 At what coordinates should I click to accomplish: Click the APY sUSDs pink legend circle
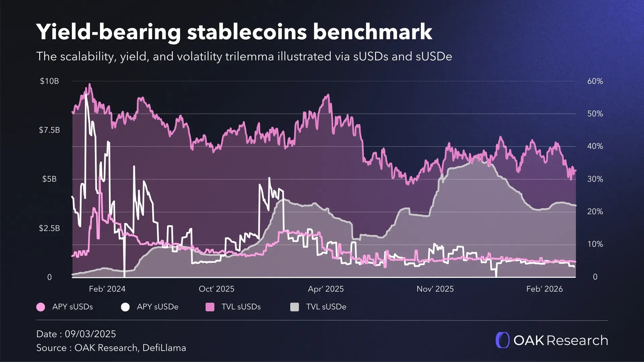41,307
